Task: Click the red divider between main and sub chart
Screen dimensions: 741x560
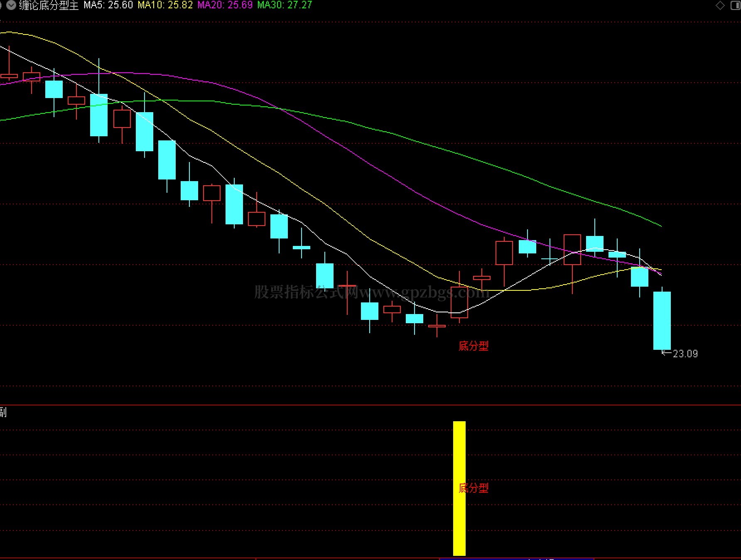Action: [370, 405]
